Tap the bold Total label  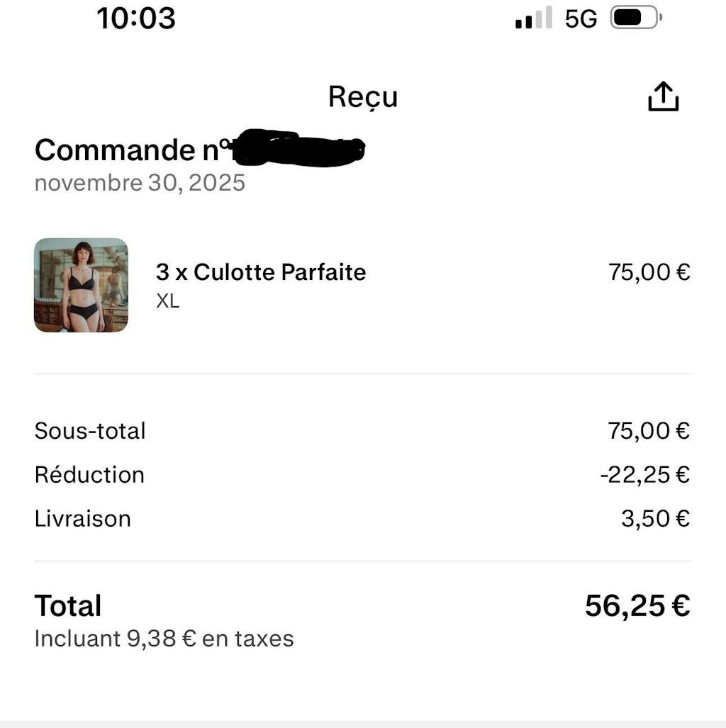click(68, 606)
